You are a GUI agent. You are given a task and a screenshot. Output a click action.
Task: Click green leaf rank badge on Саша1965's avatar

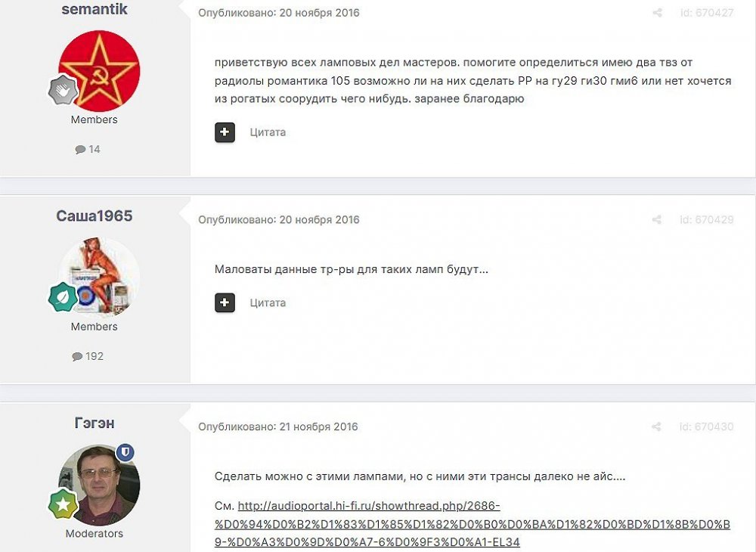pyautogui.click(x=63, y=297)
